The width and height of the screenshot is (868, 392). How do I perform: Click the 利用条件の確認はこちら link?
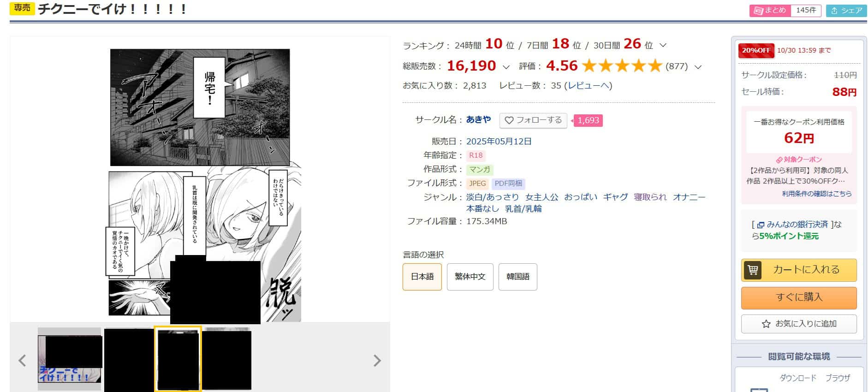(816, 194)
